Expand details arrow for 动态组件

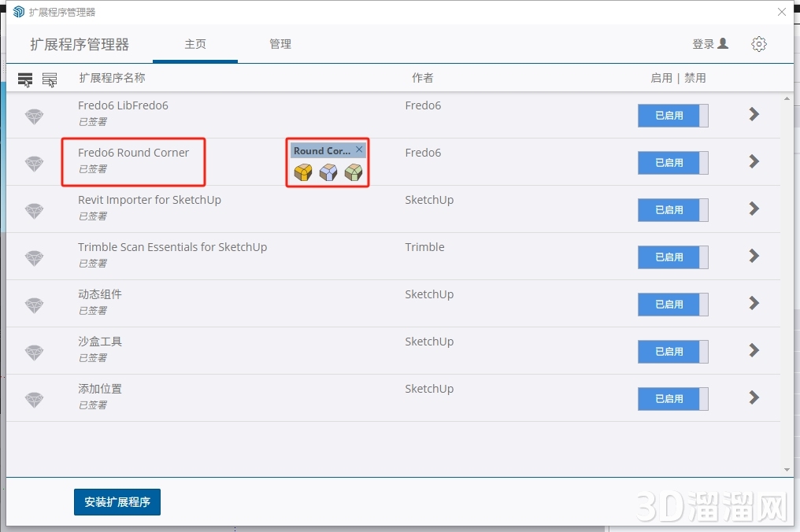pyautogui.click(x=754, y=303)
